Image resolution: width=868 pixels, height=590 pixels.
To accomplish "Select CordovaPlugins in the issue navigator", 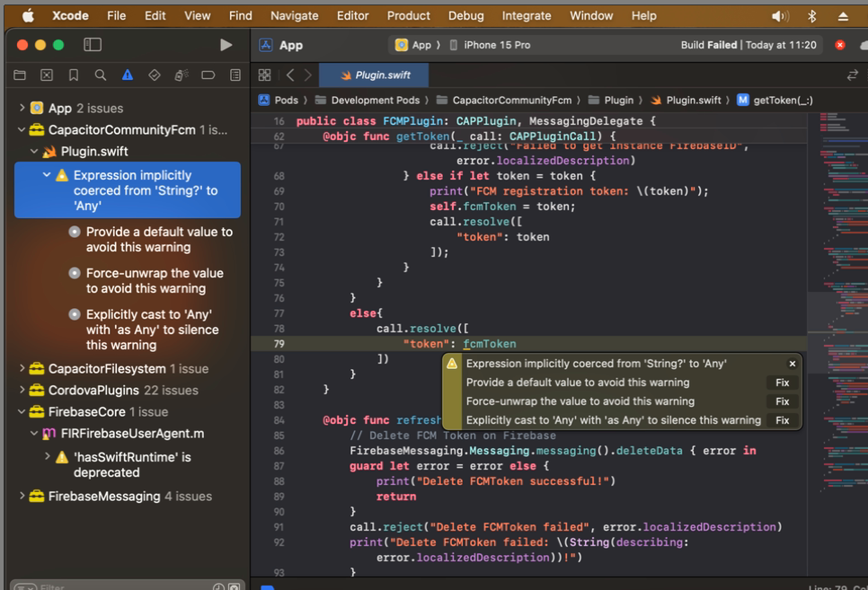I will pos(128,390).
